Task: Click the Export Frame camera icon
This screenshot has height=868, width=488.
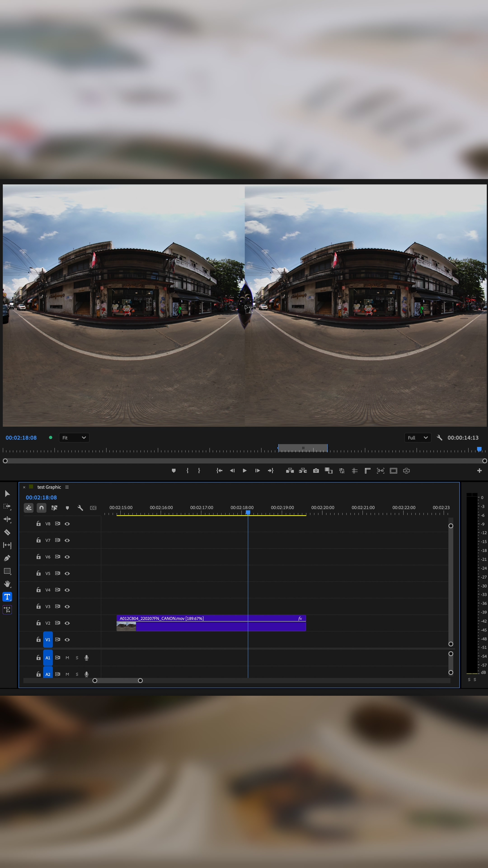Action: 316,471
